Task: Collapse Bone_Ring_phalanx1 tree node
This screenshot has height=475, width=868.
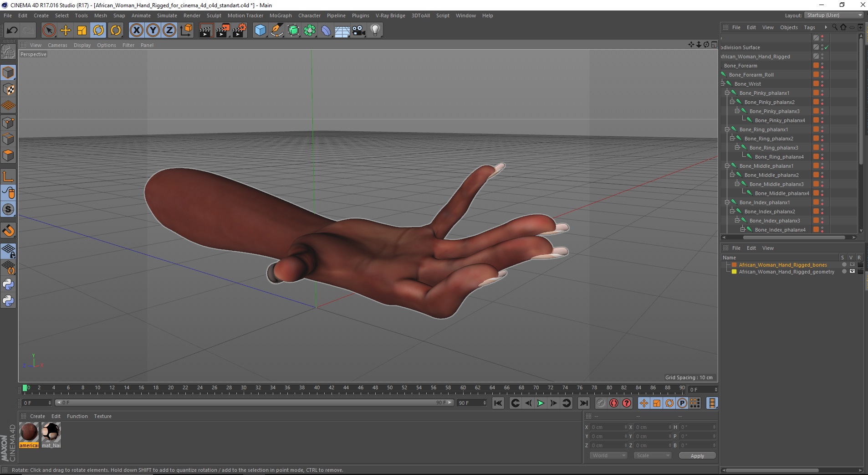Action: (x=727, y=129)
